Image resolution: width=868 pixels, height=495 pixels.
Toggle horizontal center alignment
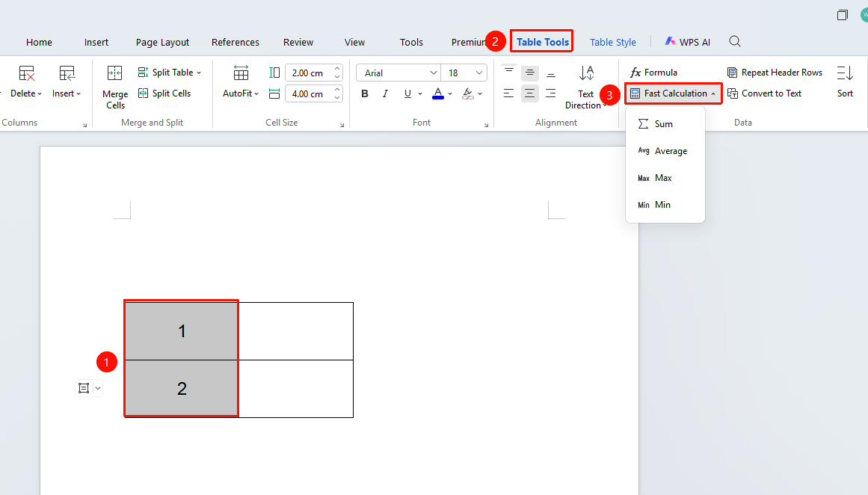pos(530,93)
